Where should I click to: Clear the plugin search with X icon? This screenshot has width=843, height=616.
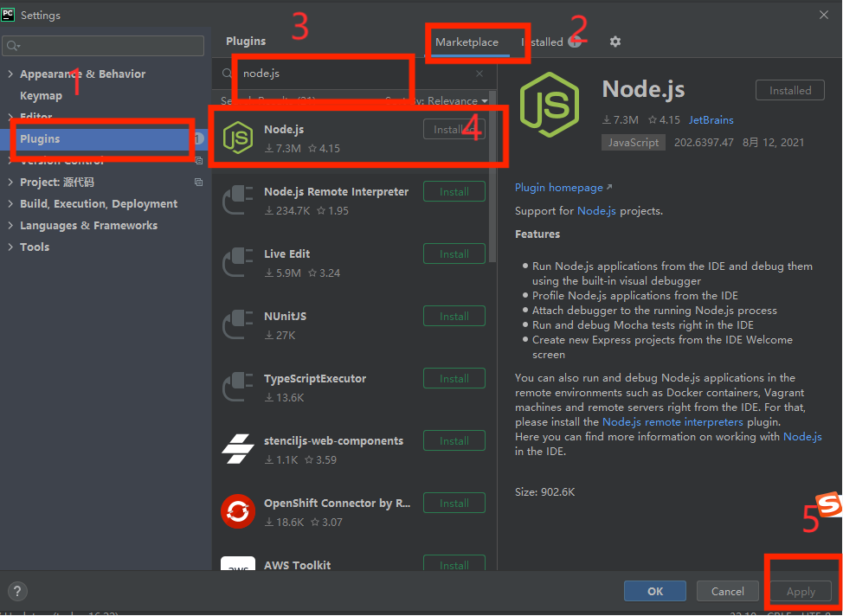479,74
